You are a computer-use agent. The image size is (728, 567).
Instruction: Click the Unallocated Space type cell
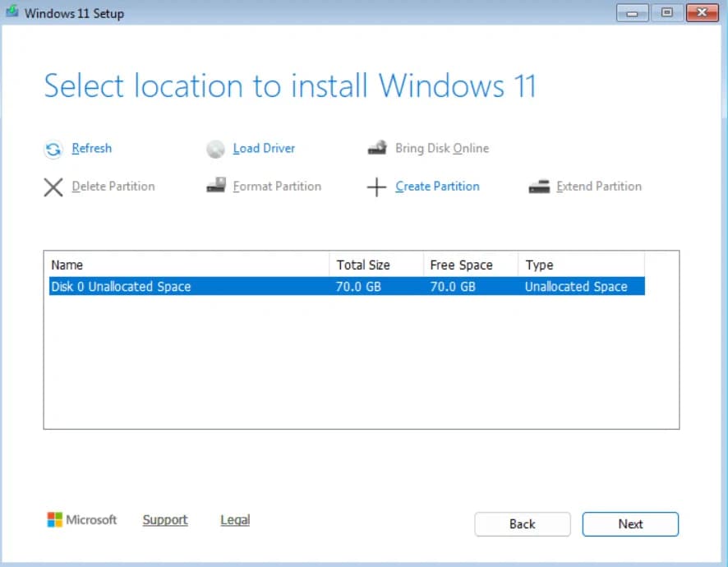[x=576, y=287]
